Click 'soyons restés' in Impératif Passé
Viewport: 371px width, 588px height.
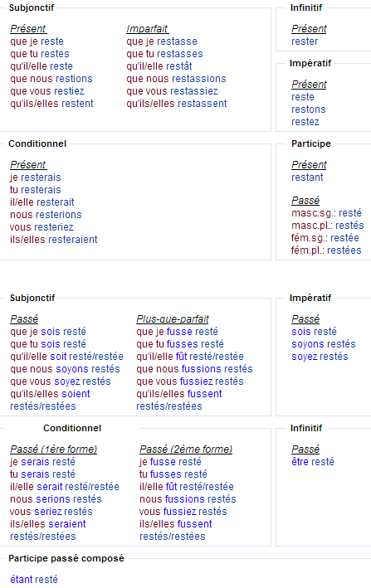324,344
